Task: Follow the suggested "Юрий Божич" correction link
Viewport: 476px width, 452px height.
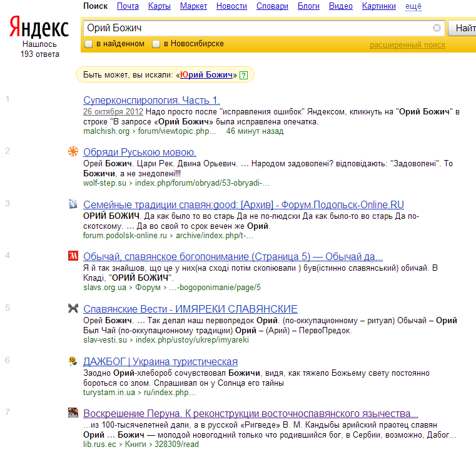Action: pos(206,75)
